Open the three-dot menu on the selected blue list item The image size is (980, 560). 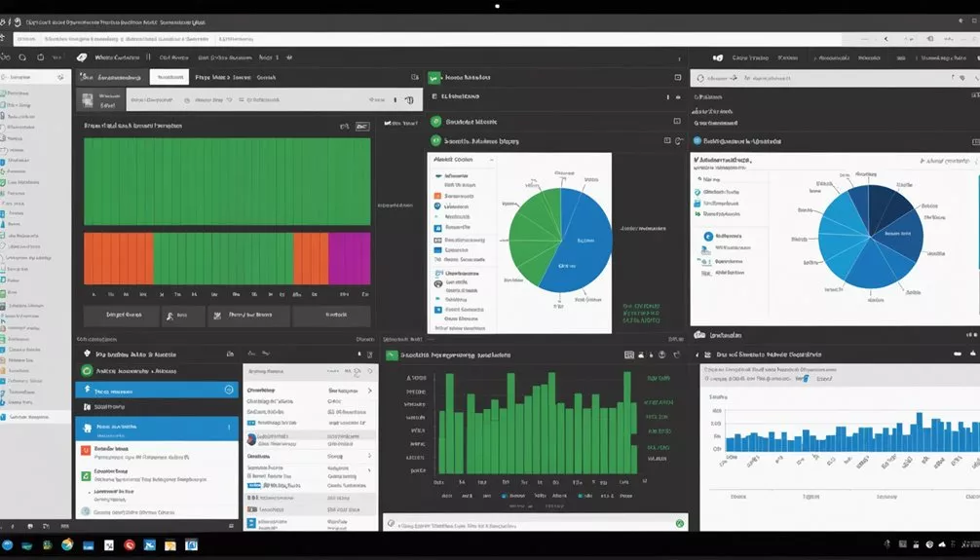point(230,427)
